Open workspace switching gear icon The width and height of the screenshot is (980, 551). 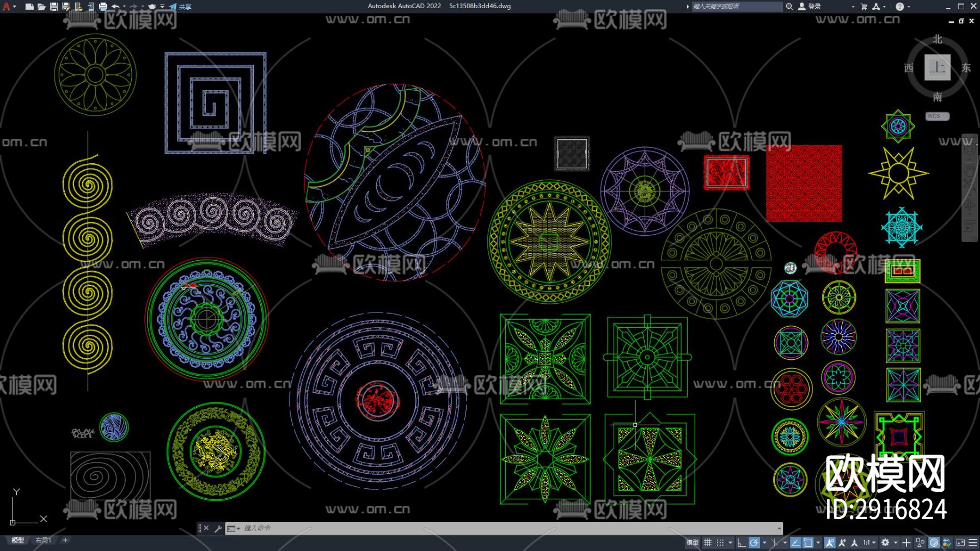pos(885,542)
